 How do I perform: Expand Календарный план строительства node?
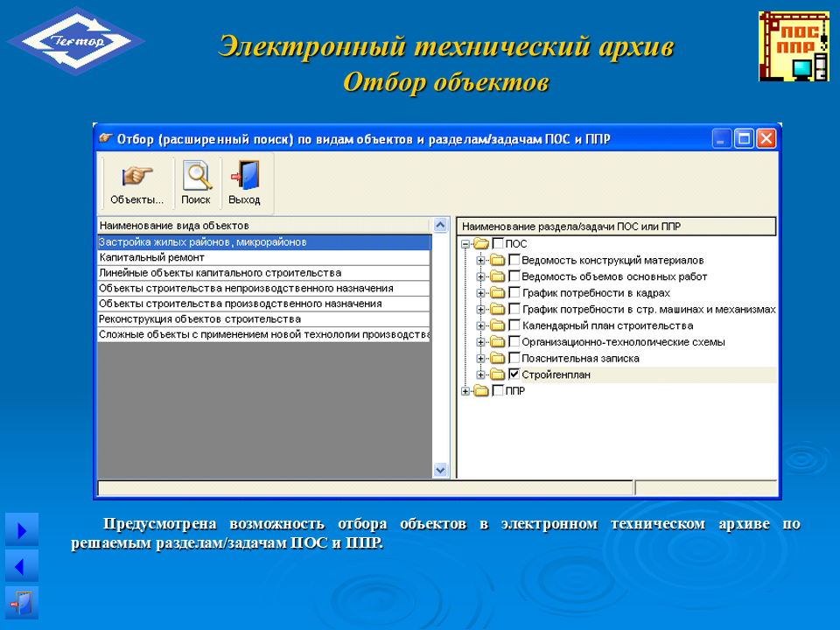coord(480,325)
